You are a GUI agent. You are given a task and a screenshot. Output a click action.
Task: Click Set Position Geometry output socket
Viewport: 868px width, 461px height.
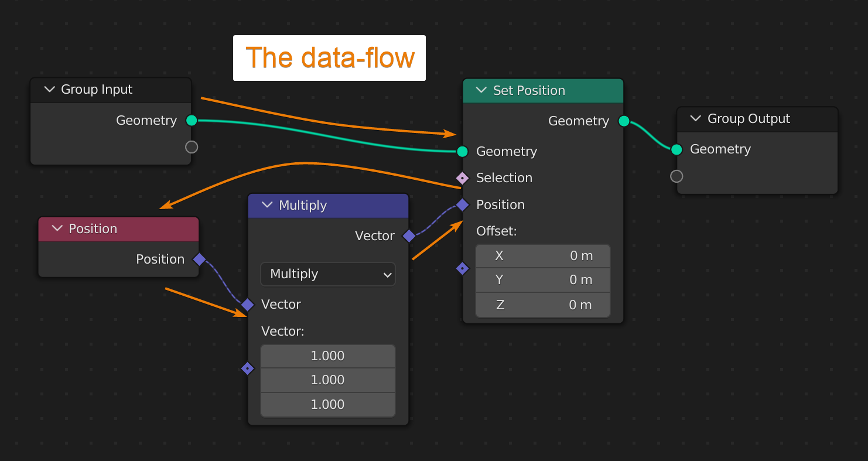[624, 121]
